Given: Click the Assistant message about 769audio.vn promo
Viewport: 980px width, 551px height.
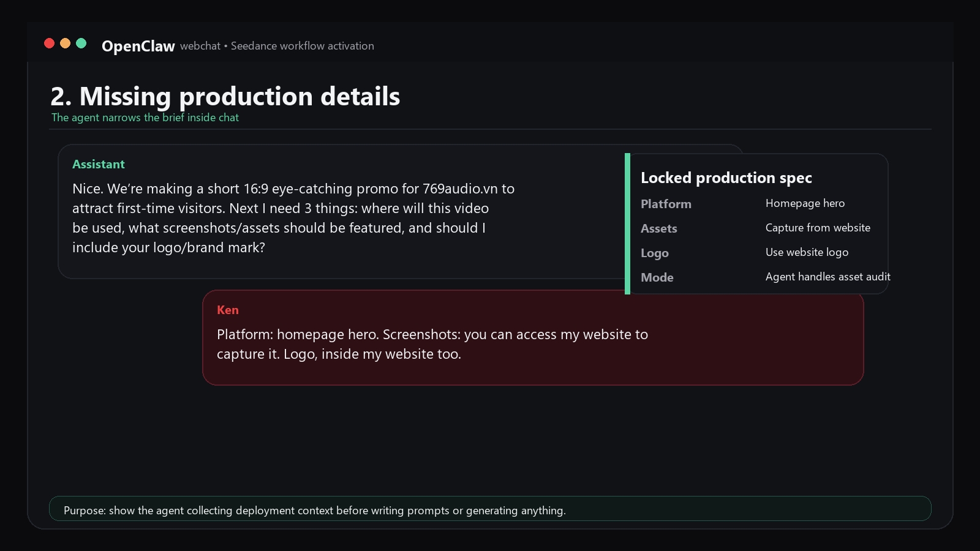Looking at the screenshot, I should point(293,218).
